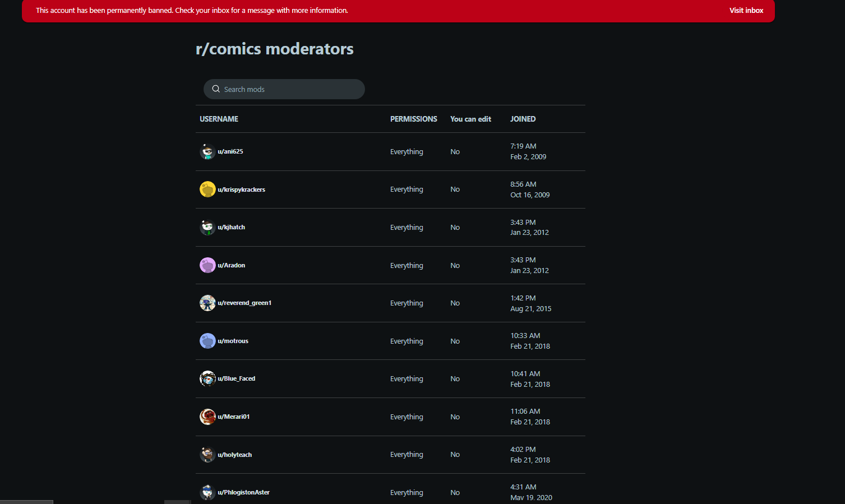Select the r/comics moderators page heading

click(275, 49)
